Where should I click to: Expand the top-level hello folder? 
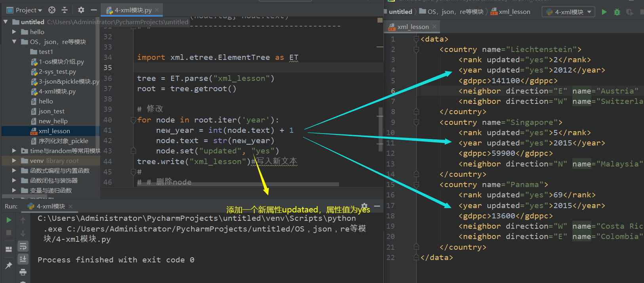[14, 32]
